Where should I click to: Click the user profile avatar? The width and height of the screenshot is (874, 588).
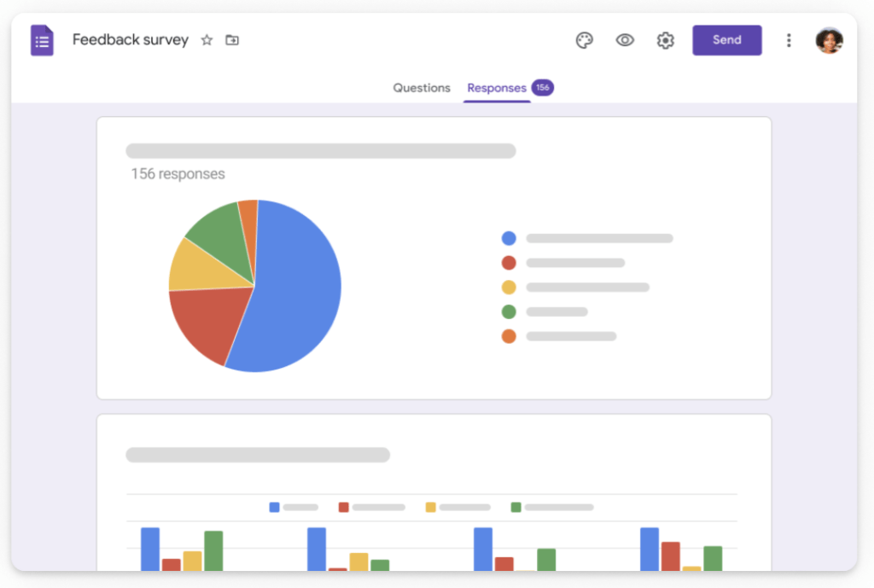coord(829,40)
